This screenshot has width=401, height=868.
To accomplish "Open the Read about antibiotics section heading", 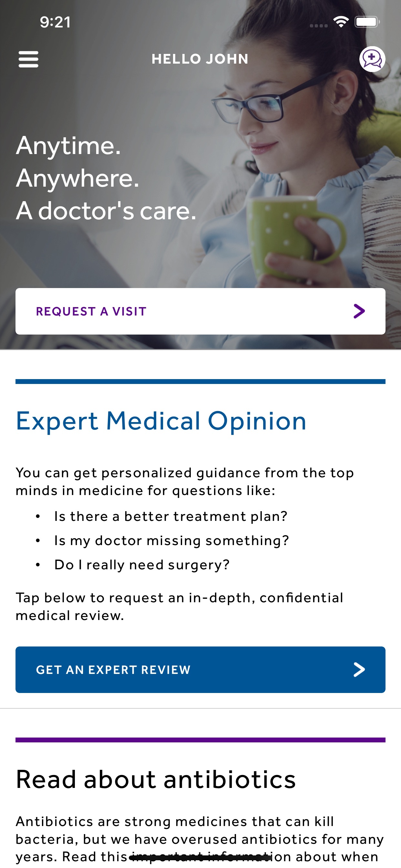I will pyautogui.click(x=156, y=780).
